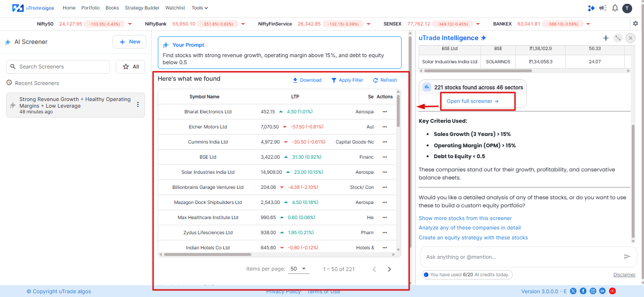Screen dimensions: 644x297
Task: Open the Disclaimer link
Action: point(624,275)
